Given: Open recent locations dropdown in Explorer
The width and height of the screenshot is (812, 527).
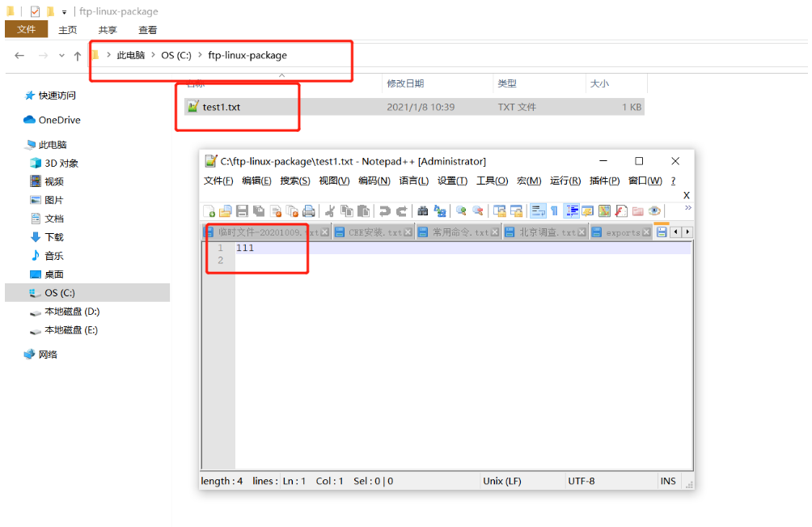Looking at the screenshot, I should pos(61,55).
